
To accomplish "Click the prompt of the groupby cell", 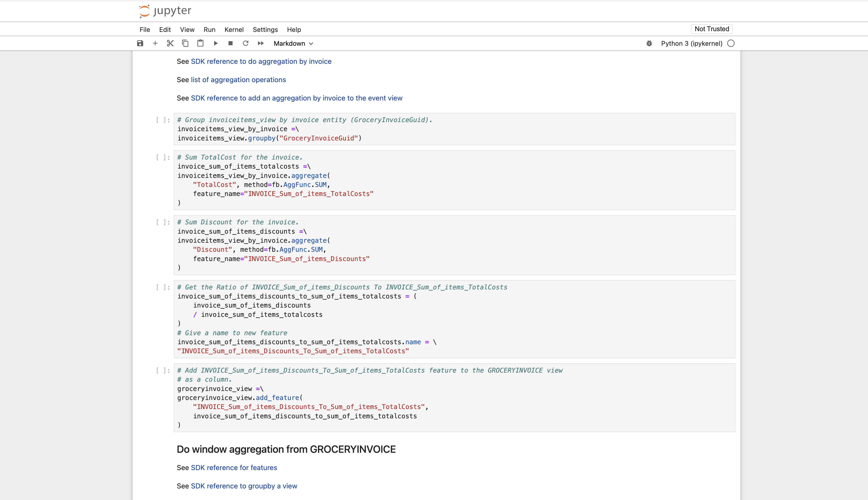I will pos(163,120).
